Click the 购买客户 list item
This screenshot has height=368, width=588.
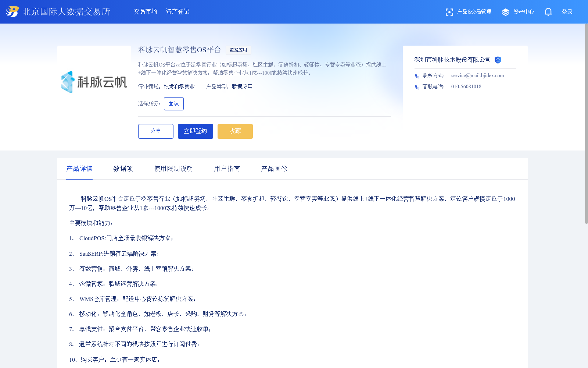tap(115, 360)
